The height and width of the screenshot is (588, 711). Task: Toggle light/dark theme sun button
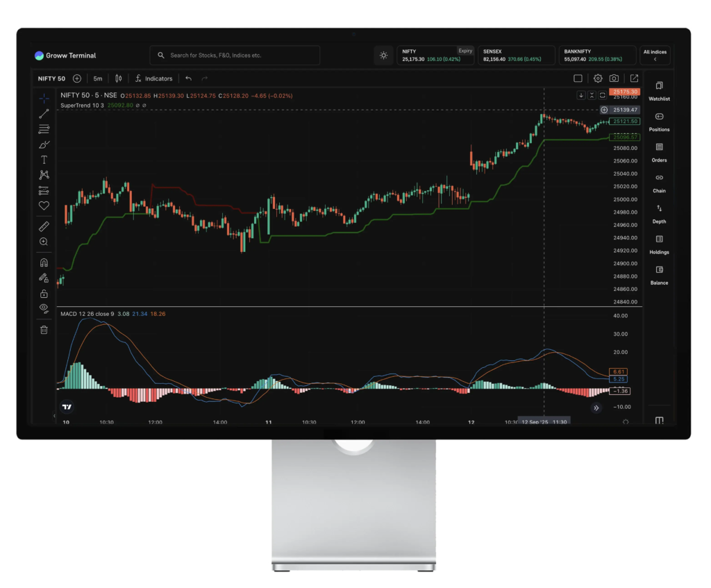point(383,56)
